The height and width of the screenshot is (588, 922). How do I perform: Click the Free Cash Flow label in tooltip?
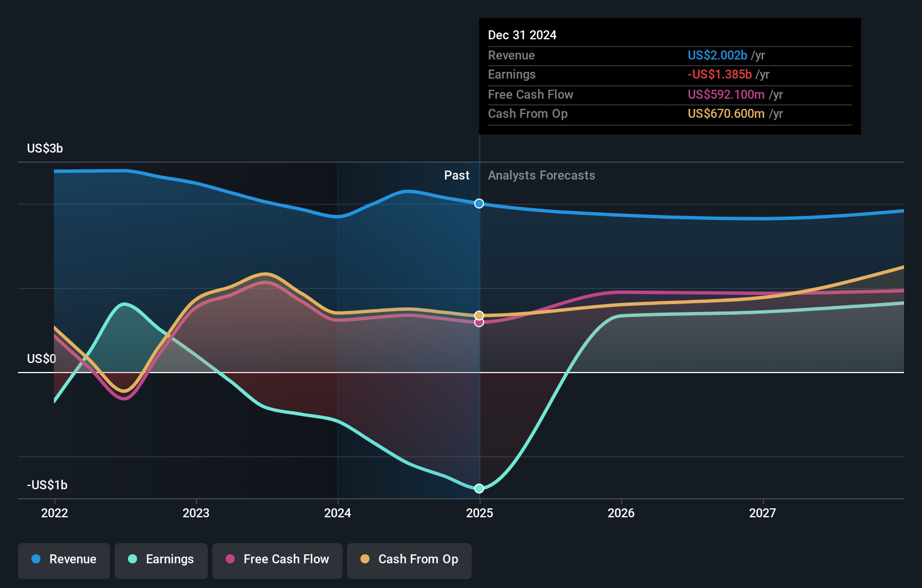531,94
